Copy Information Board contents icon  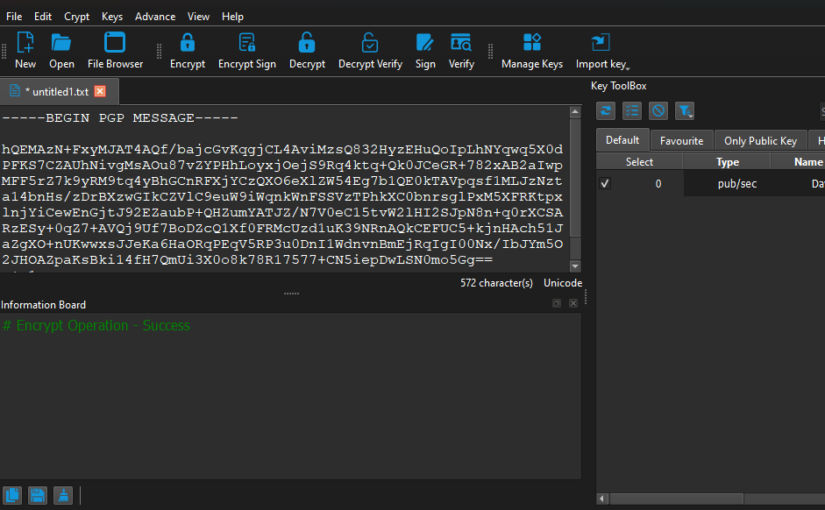click(x=12, y=495)
